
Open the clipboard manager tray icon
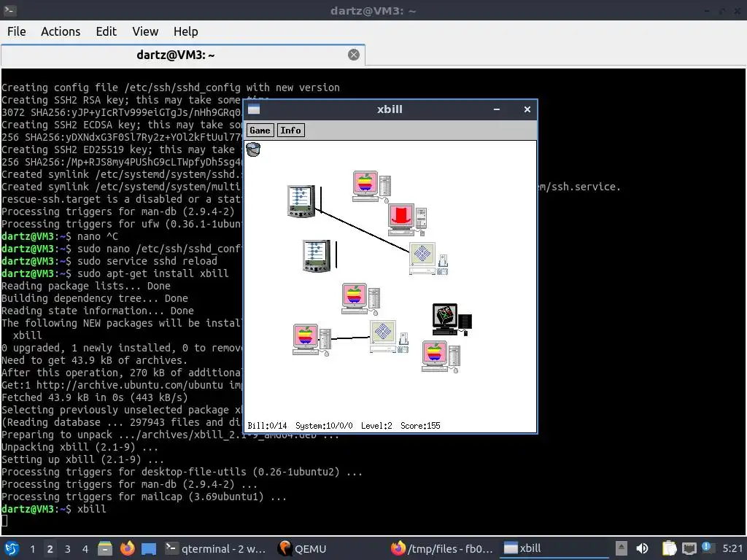point(669,548)
